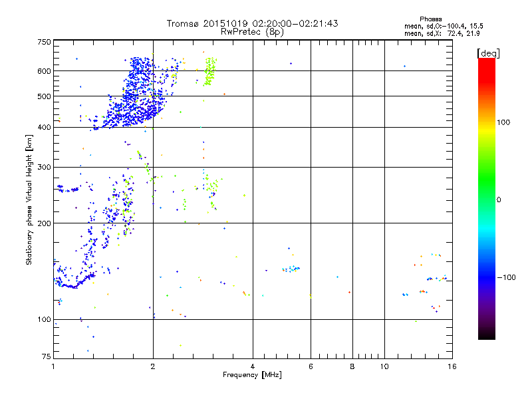Image resolution: width=532 pixels, height=399 pixels.
Task: Click the x-axis tick label '1'
Action: 53,366
